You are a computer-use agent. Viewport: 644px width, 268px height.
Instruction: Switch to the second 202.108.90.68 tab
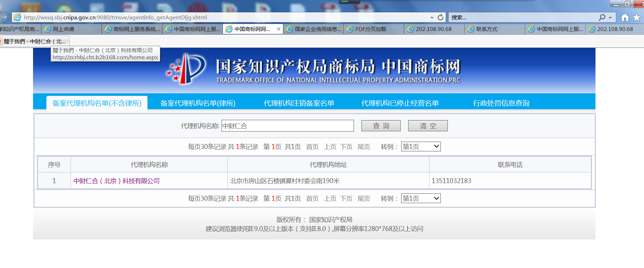pos(615,29)
